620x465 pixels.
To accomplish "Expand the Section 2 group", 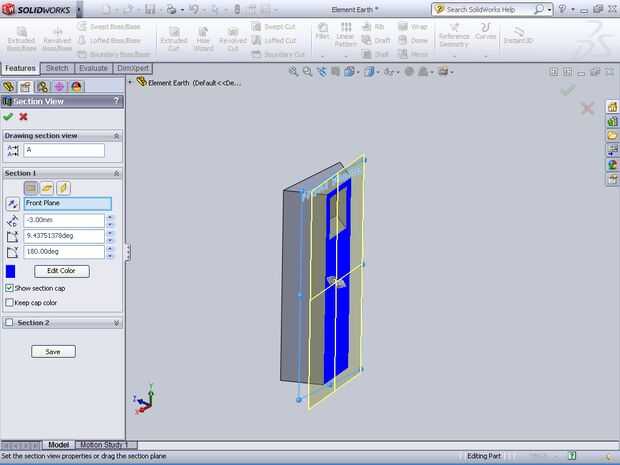I will (116, 323).
